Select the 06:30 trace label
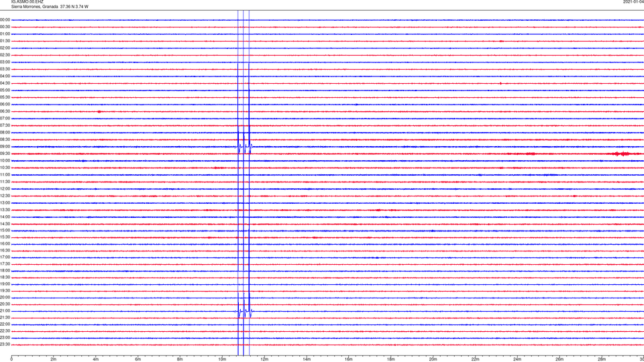Screen dimensions: 644x362 5,111
